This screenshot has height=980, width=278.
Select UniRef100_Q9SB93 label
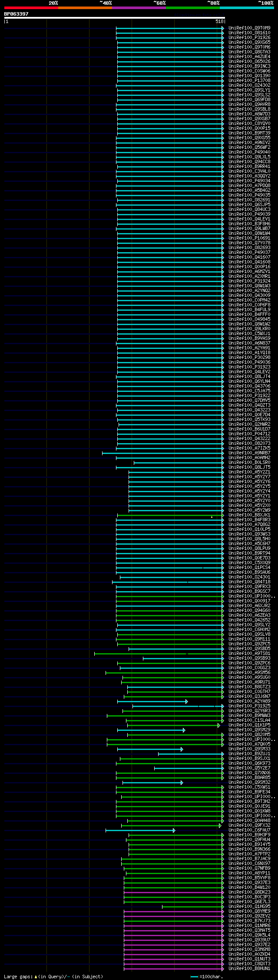[x=250, y=658]
